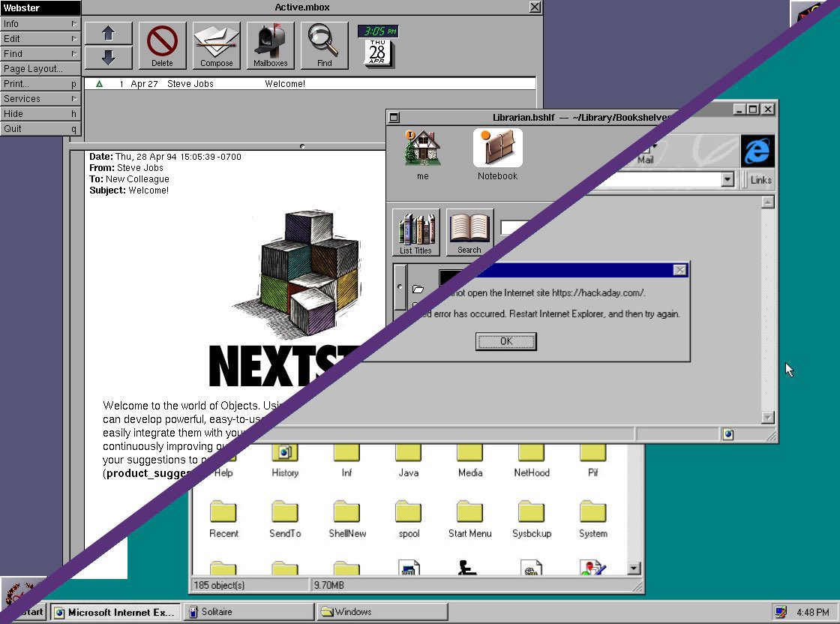
Task: Click the Search open-book icon in Librarian
Action: coord(469,231)
